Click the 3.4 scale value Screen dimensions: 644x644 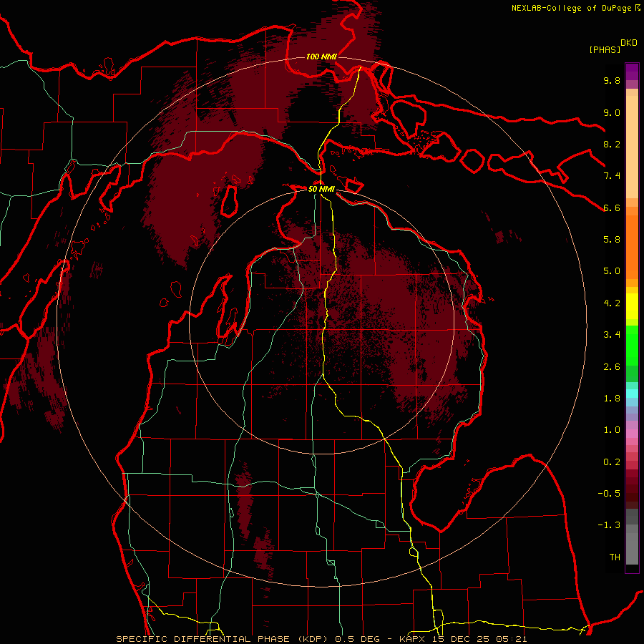tap(612, 335)
